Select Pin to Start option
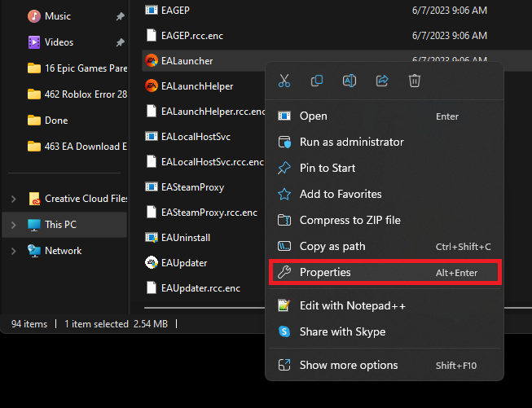Image resolution: width=532 pixels, height=408 pixels. tap(385, 168)
